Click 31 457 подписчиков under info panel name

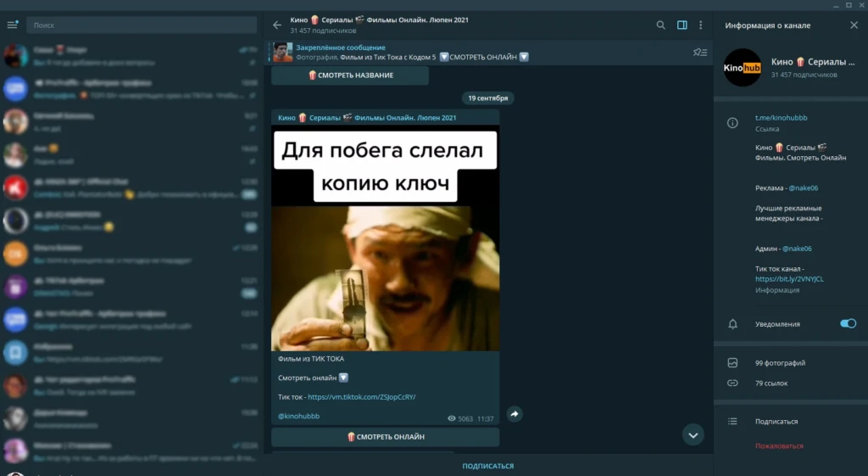[804, 75]
